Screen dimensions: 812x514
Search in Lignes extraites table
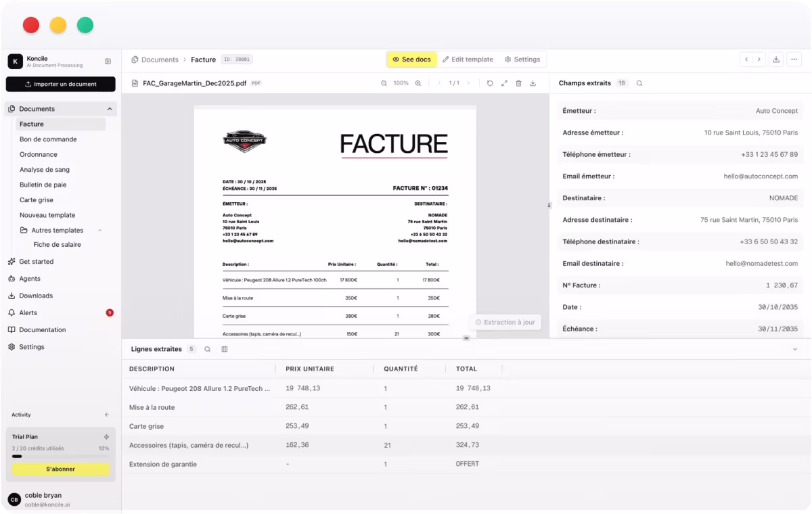208,349
